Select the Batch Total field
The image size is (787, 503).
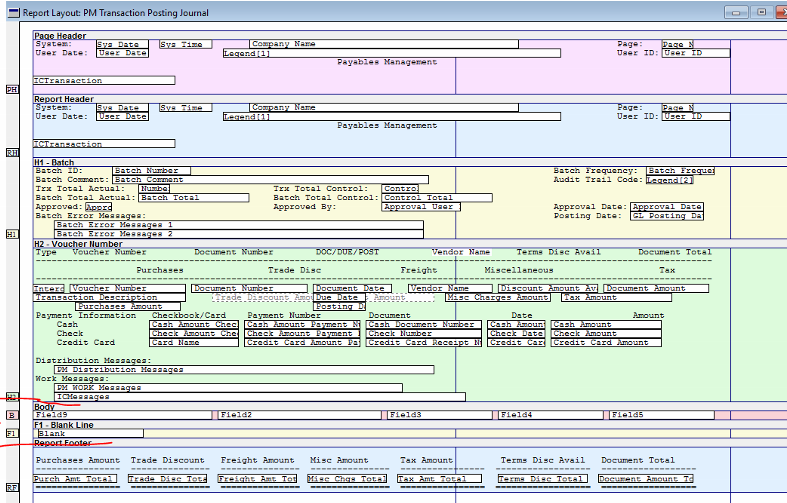tap(194, 198)
